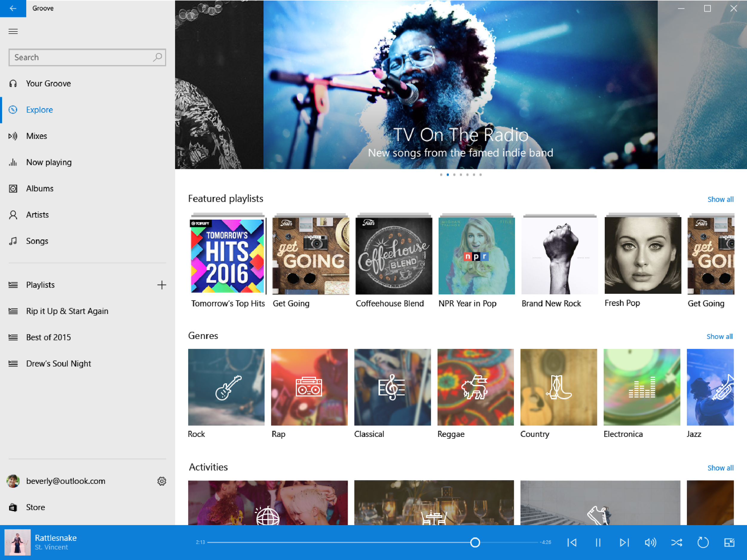Open Tomorrow's Top Hits playlist cover
The width and height of the screenshot is (747, 560).
click(228, 256)
